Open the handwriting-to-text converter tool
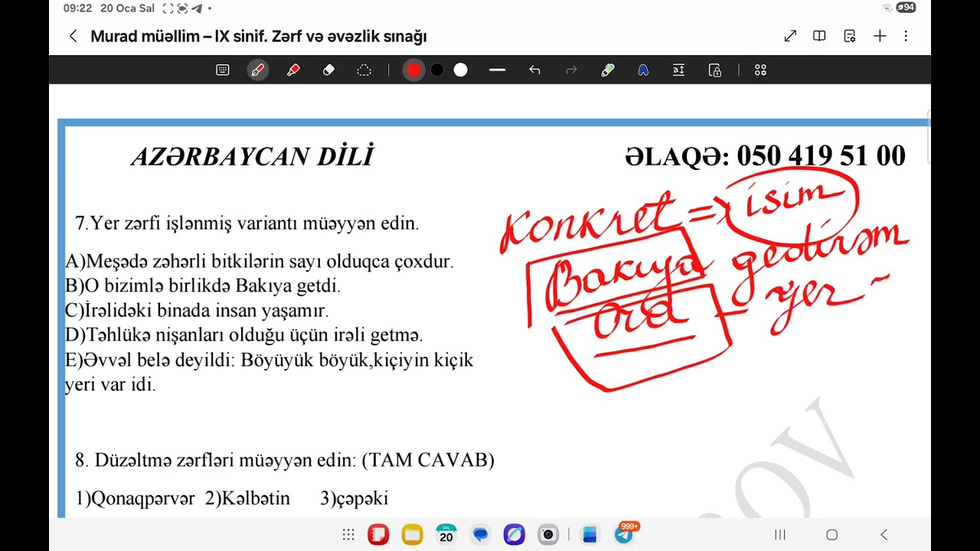The image size is (980, 551). tap(608, 70)
